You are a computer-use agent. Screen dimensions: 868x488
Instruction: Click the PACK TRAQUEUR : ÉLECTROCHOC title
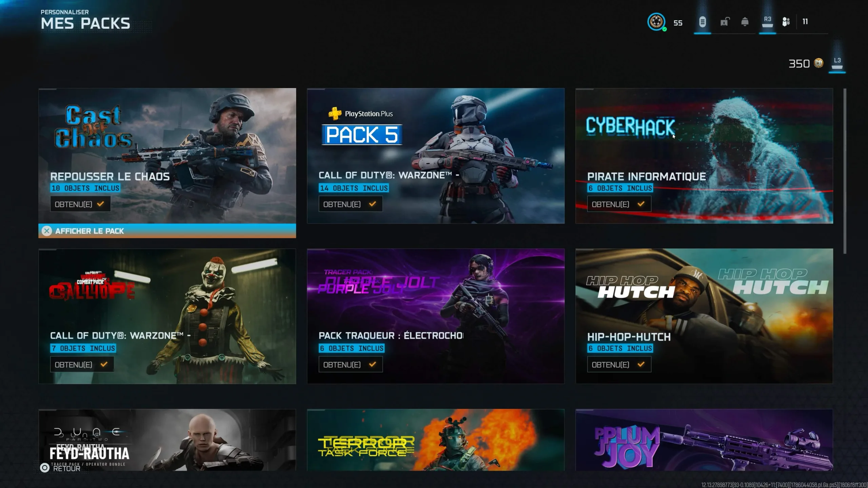point(391,335)
